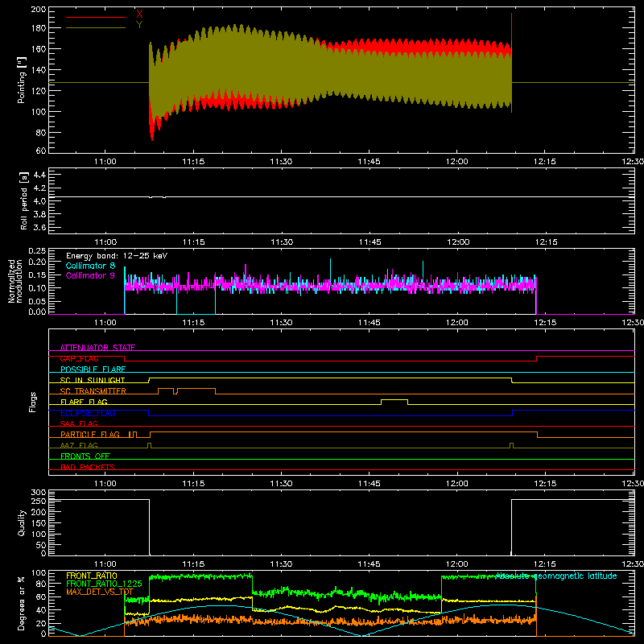This screenshot has width=644, height=644.
Task: Click the yellow FRONT_RATIO legend entry
Action: click(92, 576)
